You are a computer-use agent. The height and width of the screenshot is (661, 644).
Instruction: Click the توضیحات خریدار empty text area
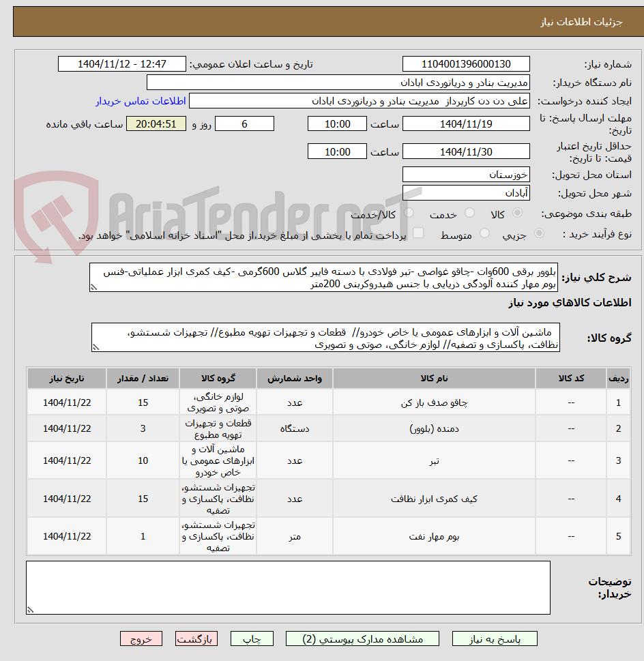(x=288, y=587)
